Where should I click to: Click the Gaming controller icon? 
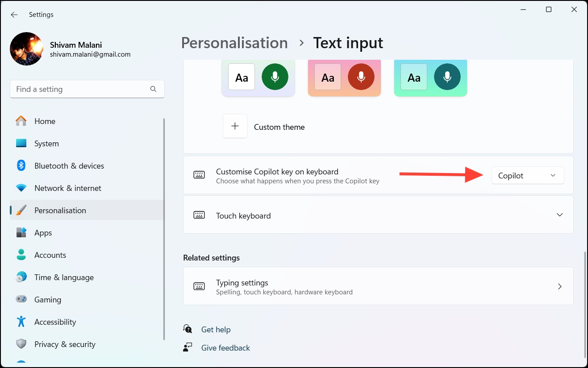[21, 299]
